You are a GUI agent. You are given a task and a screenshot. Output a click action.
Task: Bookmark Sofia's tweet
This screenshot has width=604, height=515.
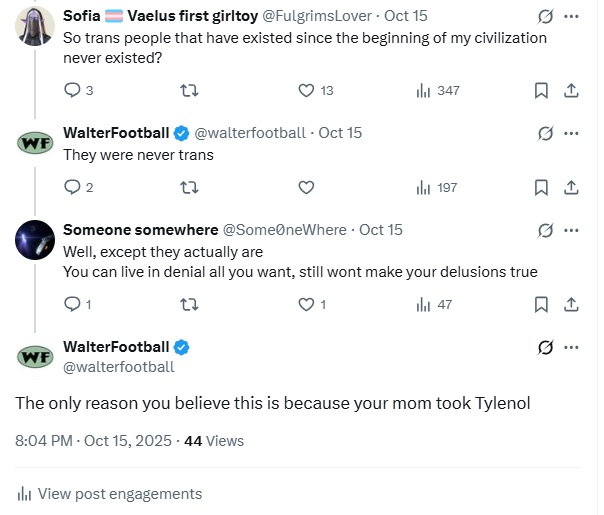[x=541, y=91]
